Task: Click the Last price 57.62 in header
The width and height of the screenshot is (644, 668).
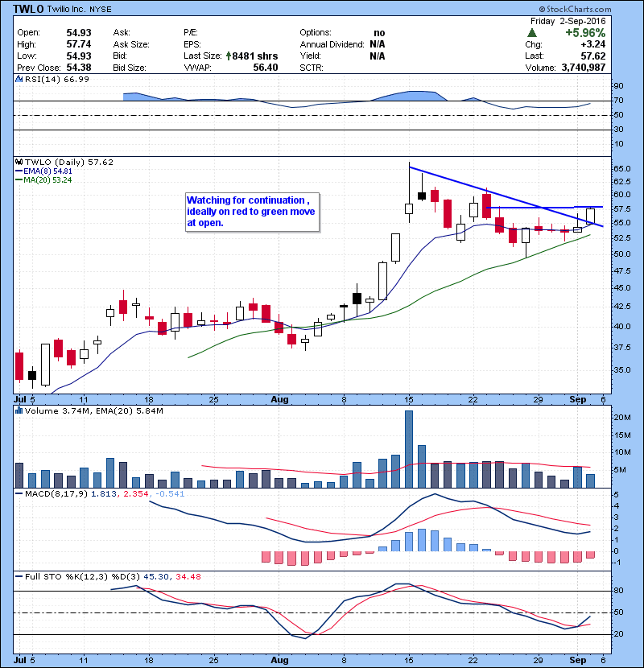Action: (592, 56)
